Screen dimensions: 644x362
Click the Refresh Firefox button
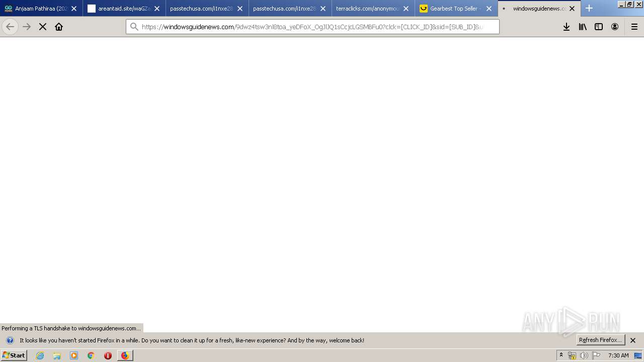pos(601,340)
